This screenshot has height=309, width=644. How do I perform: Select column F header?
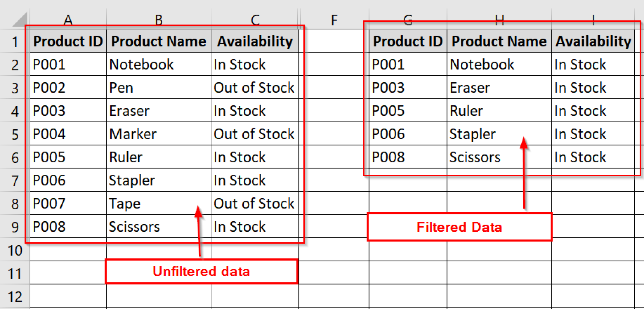334,19
